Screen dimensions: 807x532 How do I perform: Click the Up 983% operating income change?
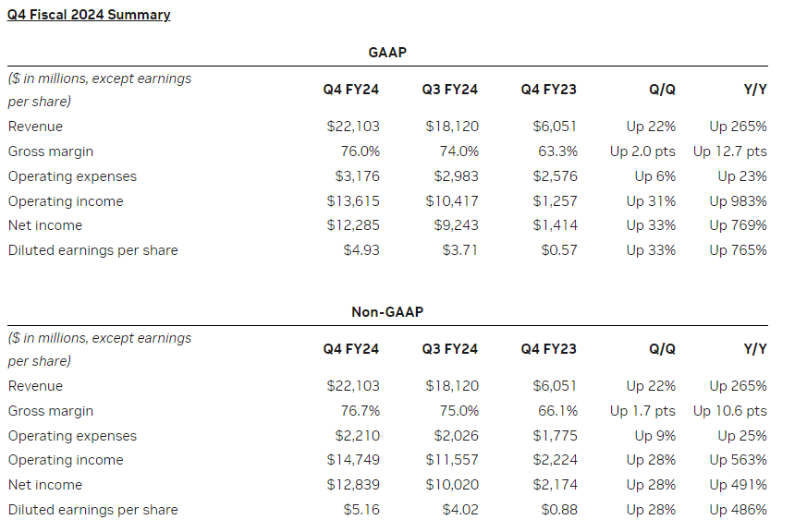pos(738,201)
